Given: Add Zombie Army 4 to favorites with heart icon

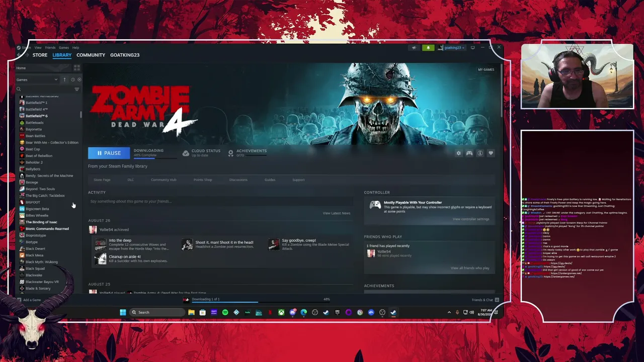Looking at the screenshot, I should pyautogui.click(x=491, y=153).
